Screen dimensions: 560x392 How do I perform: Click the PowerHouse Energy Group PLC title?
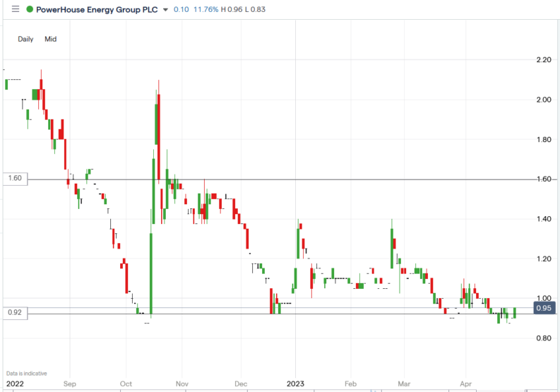(96, 10)
